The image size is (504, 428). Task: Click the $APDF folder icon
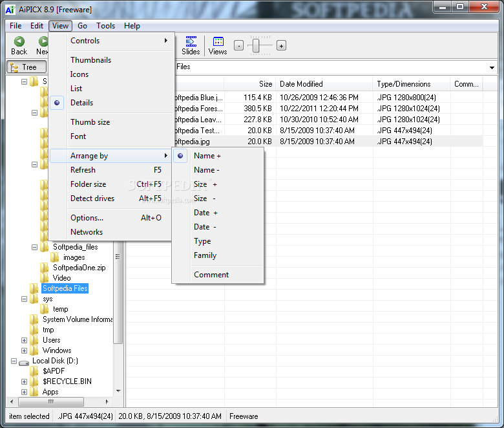(x=34, y=371)
